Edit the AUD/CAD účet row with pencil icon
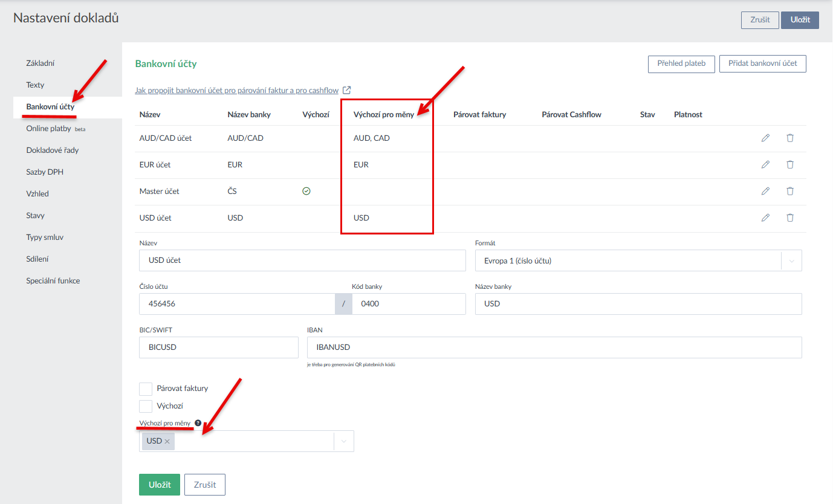 tap(765, 138)
